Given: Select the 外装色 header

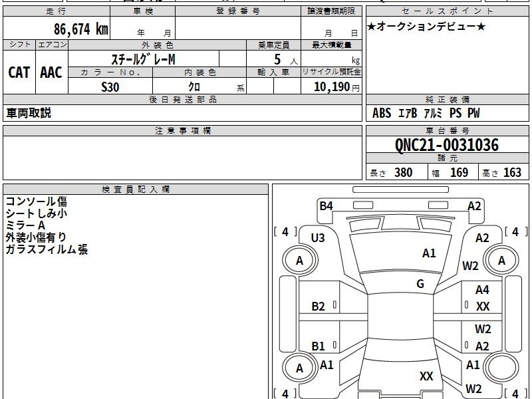Looking at the screenshot, I should [157, 45].
